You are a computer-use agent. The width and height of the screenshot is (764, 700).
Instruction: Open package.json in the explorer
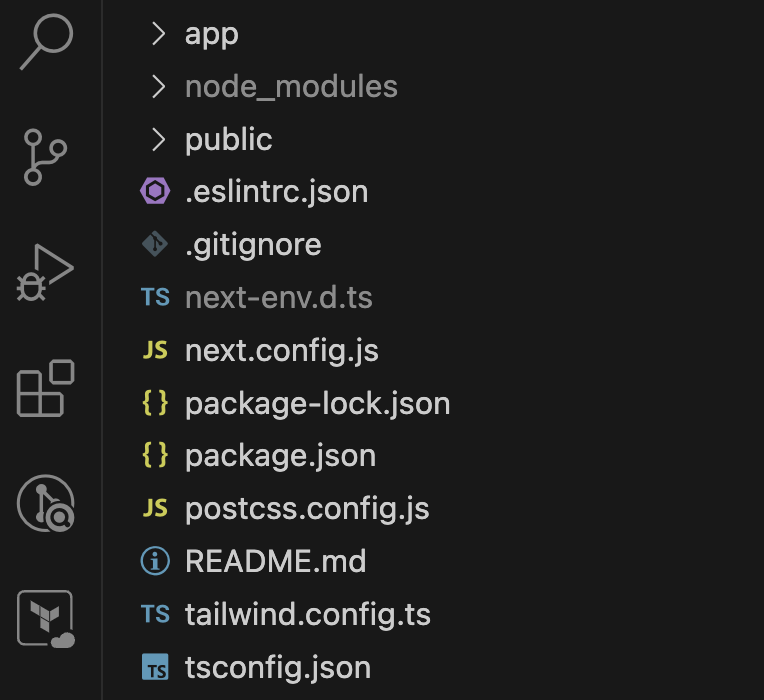pyautogui.click(x=280, y=456)
